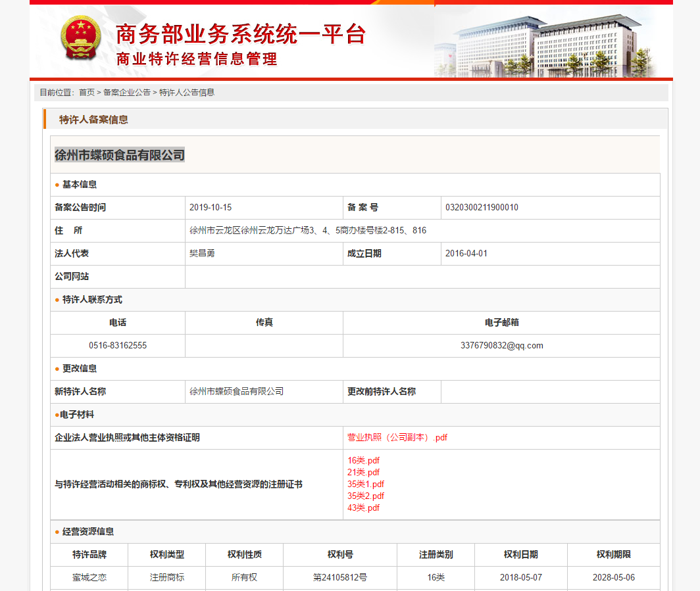700x591 pixels.
Task: Click the national emblem logo
Action: pos(81,38)
